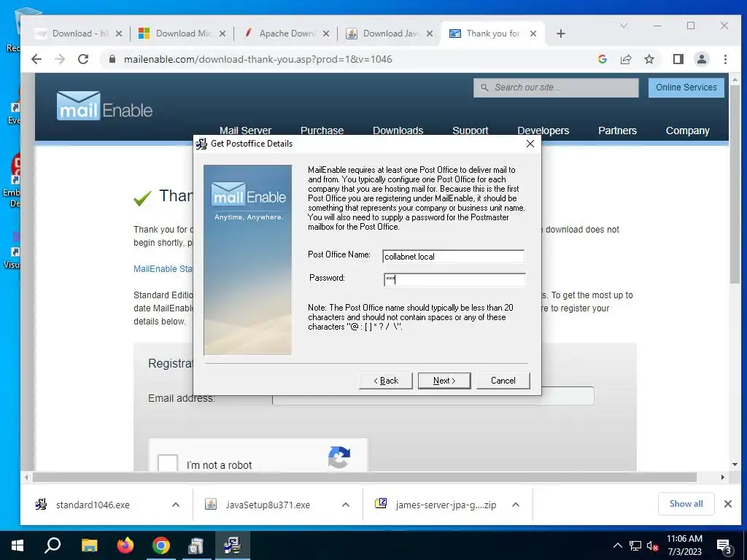Open the JavaSetup8u371.exe download item

pyautogui.click(x=267, y=505)
